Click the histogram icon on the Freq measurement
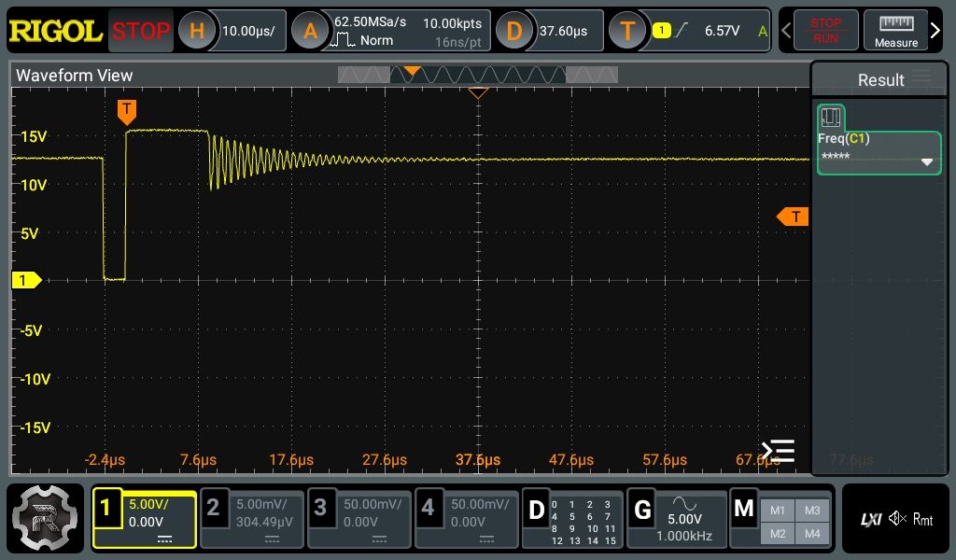Screen dimensions: 956x560 (x=831, y=118)
